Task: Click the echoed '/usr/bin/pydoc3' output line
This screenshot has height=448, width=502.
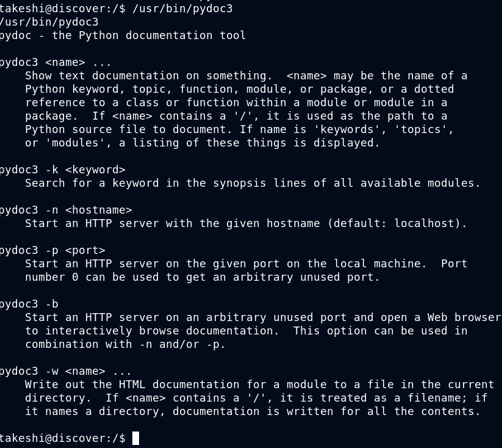Action: coord(49,22)
